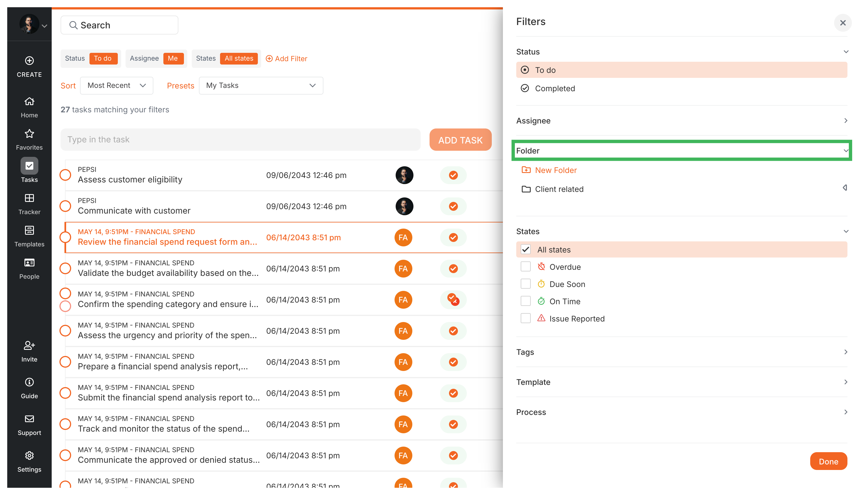Toggle completion circle for Assess customer eligibility
The image size is (868, 495).
[65, 175]
